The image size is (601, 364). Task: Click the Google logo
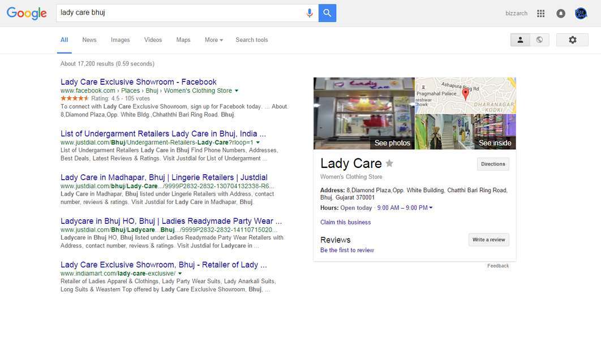coord(27,14)
